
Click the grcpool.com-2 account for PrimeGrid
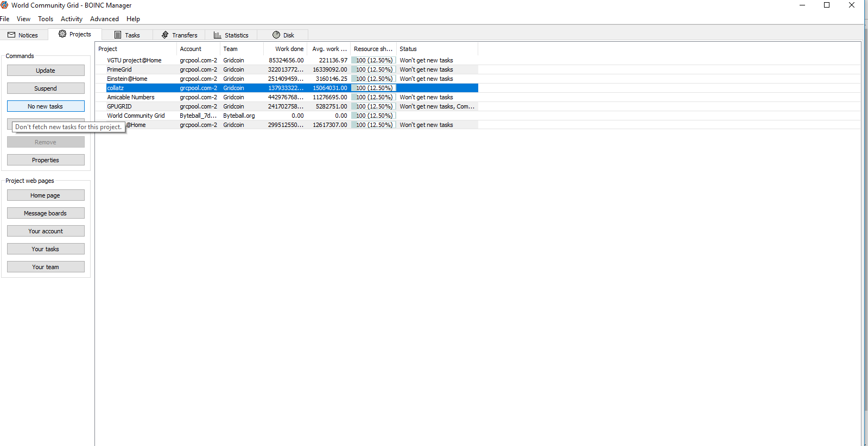click(198, 69)
